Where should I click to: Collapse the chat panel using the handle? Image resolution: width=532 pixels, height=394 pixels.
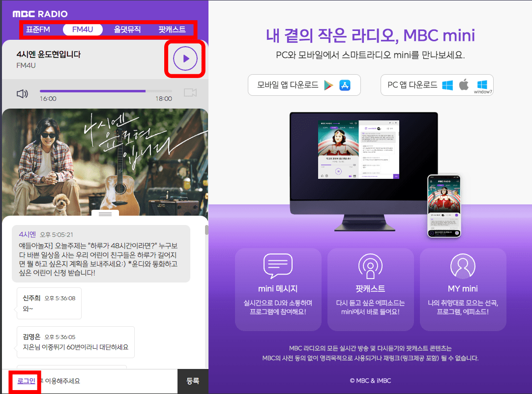click(x=105, y=214)
